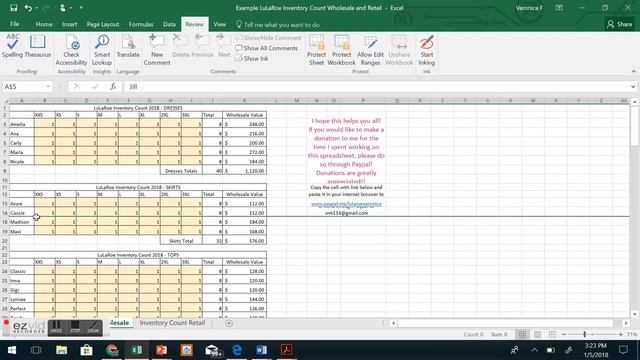Switch to the Insert tab
Screen dimensions: 640x360
point(69,24)
